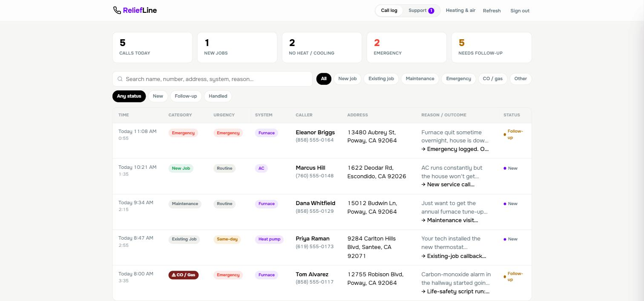The image size is (644, 301).
Task: Open the Needs Follow-up stat card
Action: pyautogui.click(x=492, y=48)
